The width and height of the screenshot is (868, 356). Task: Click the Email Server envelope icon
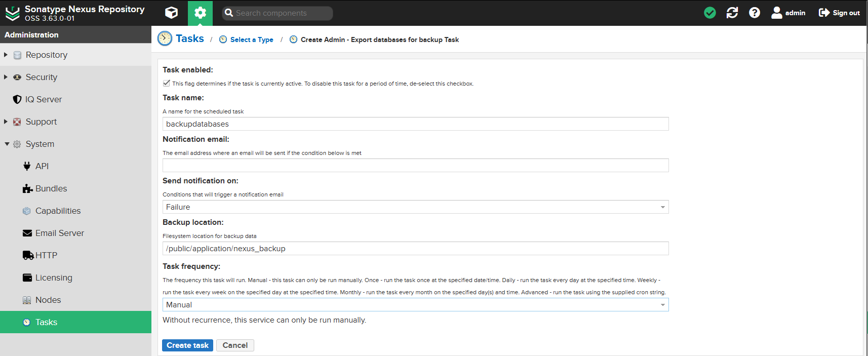point(27,233)
